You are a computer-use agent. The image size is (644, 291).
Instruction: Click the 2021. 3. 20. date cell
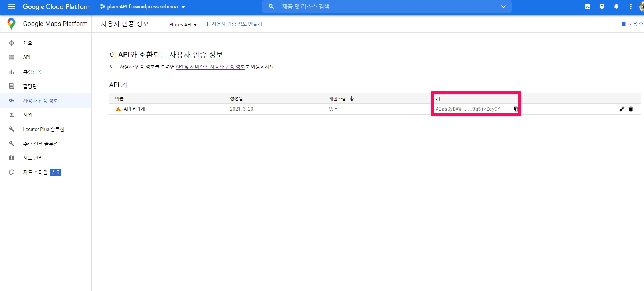[242, 109]
